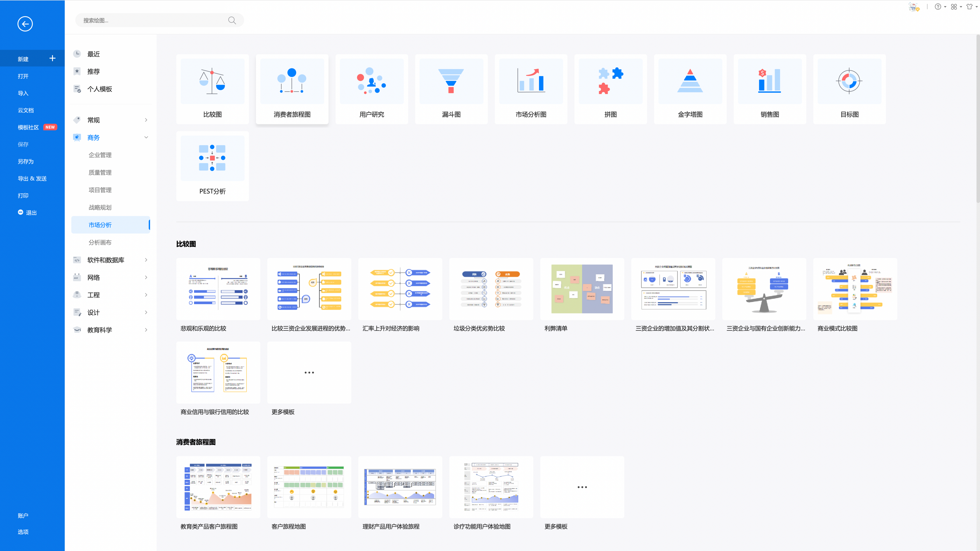The image size is (980, 551).
Task: Click 更多模板 under the 消费者旅程图 section
Action: click(x=582, y=487)
